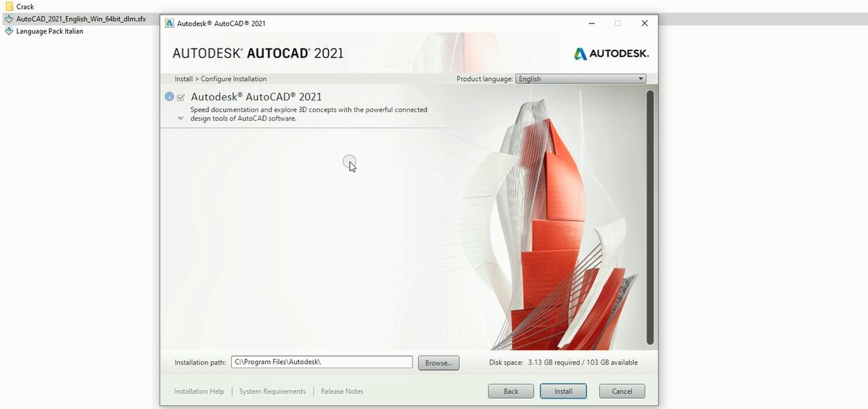The height and width of the screenshot is (409, 868).
Task: Minimize the AutoCAD 2021 installer window
Action: [592, 23]
